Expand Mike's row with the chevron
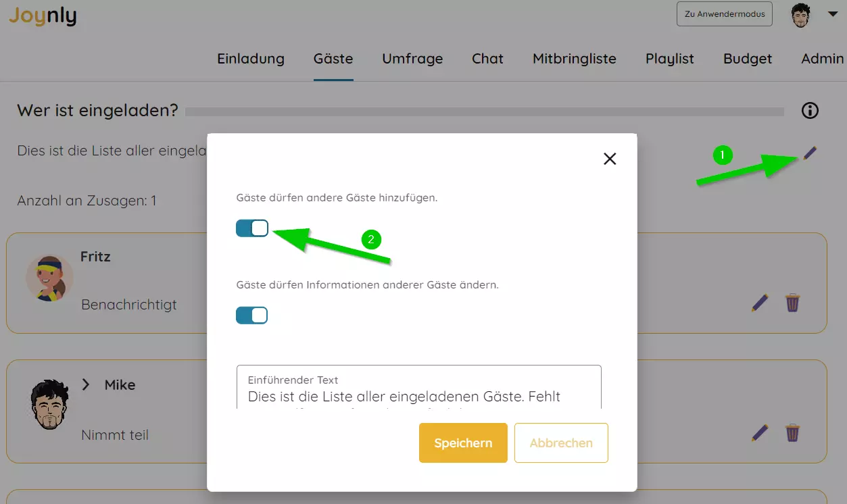The image size is (847, 504). pyautogui.click(x=86, y=384)
